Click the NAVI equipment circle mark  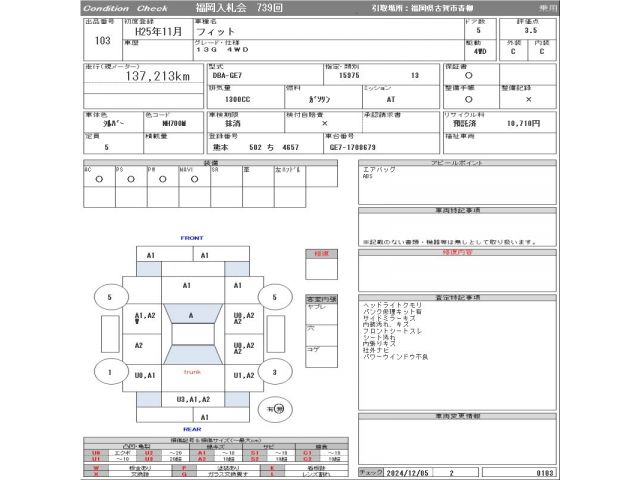195,179
